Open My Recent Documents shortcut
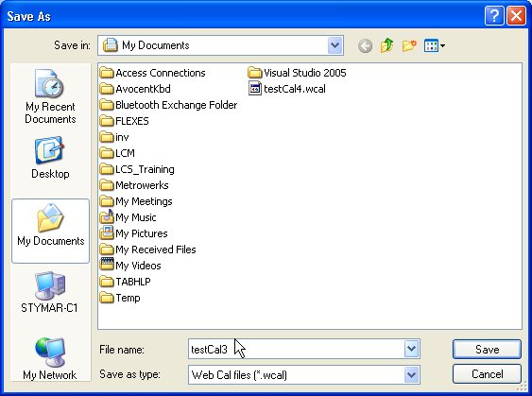532x396 pixels. pos(50,96)
